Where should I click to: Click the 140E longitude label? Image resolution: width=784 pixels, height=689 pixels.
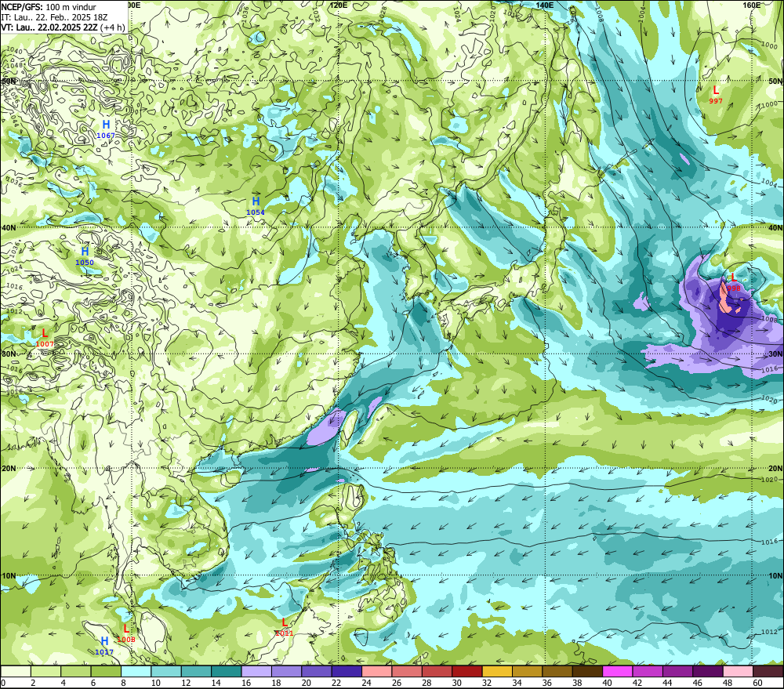pos(545,5)
